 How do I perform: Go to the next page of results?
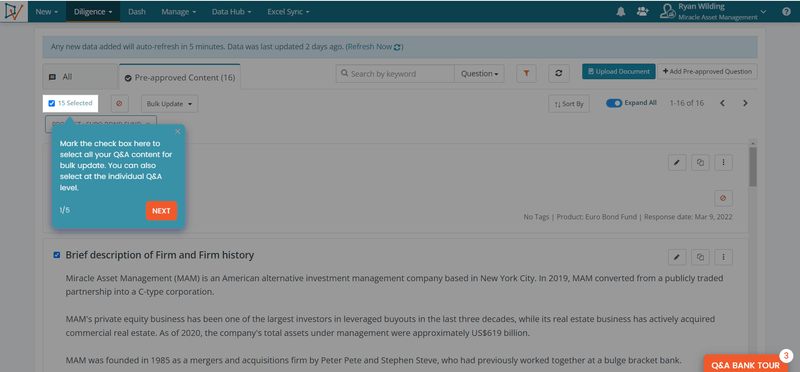pos(745,103)
